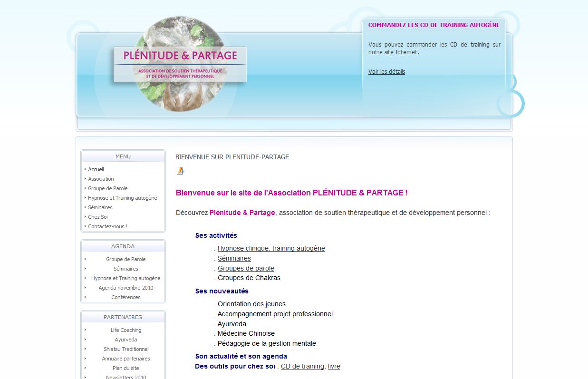The height and width of the screenshot is (379, 588).
Task: Open the Life Coaching partner link
Action: click(x=126, y=330)
